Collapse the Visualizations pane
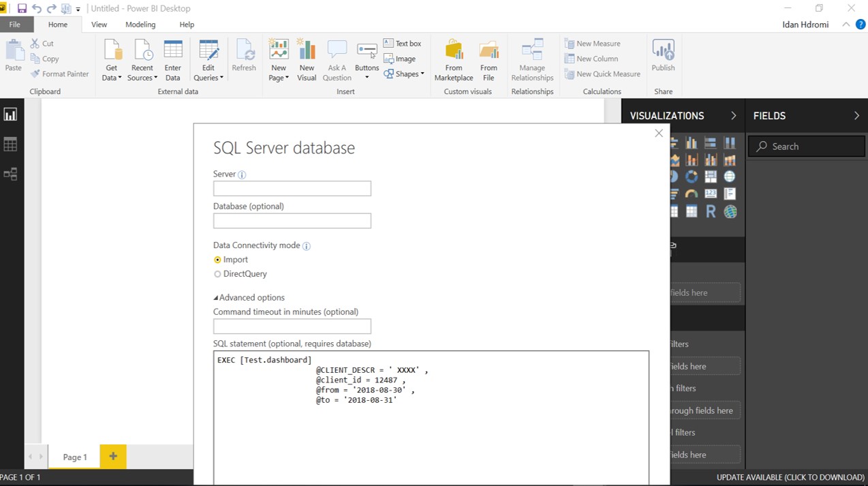This screenshot has width=868, height=486. [x=733, y=116]
